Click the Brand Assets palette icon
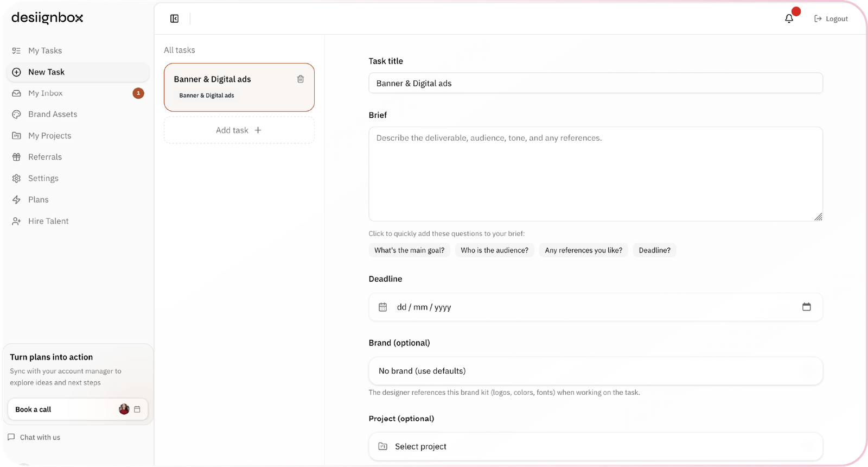This screenshot has width=868, height=467. pyautogui.click(x=16, y=115)
